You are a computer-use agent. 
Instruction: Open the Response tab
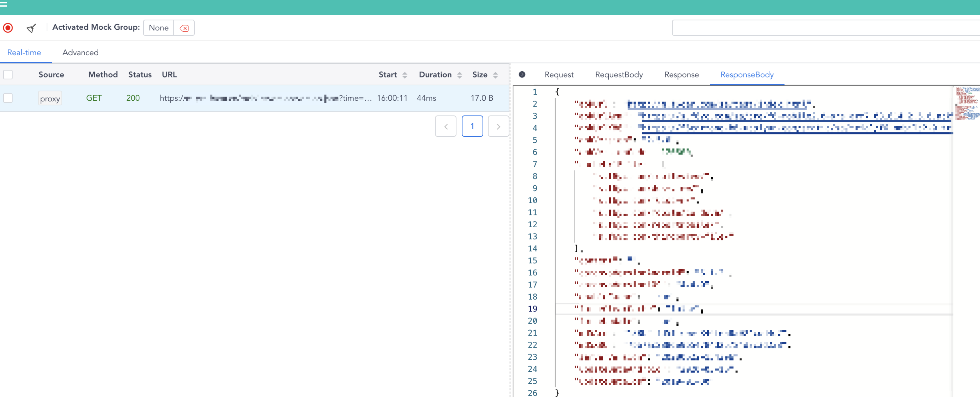[681, 75]
